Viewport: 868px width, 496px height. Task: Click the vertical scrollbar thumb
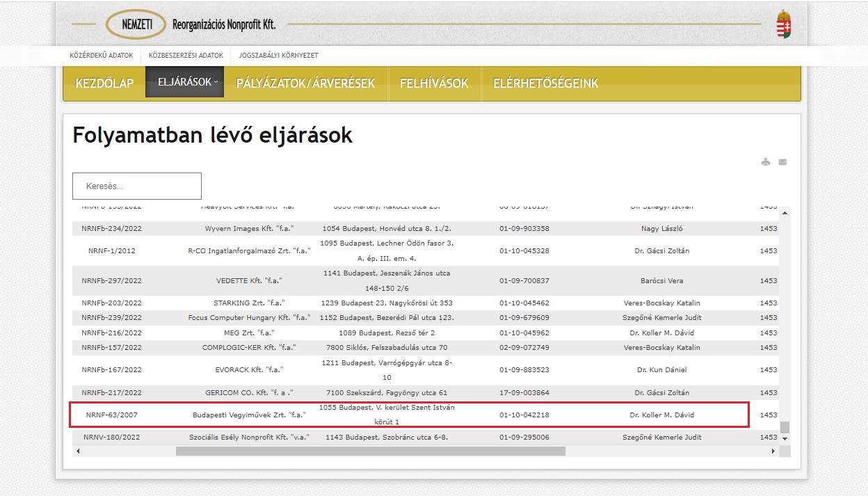point(785,427)
